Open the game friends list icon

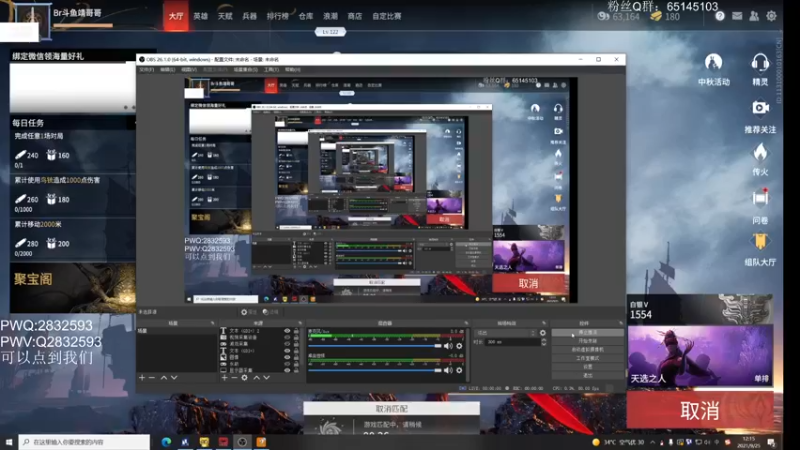(754, 16)
